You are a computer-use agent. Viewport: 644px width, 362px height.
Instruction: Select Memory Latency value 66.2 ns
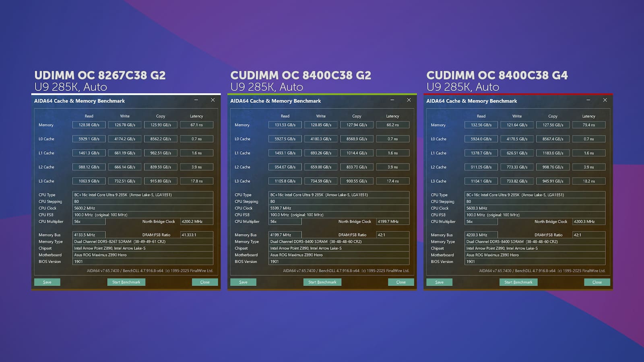coord(392,125)
